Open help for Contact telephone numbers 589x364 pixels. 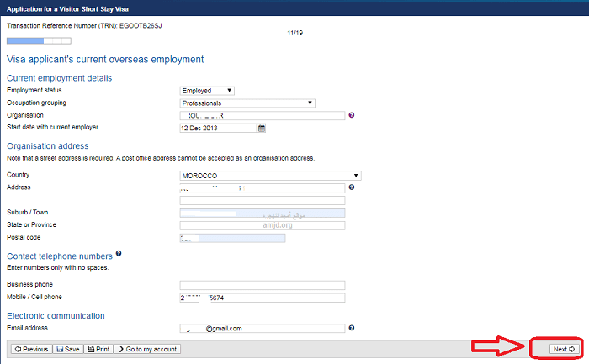point(119,253)
